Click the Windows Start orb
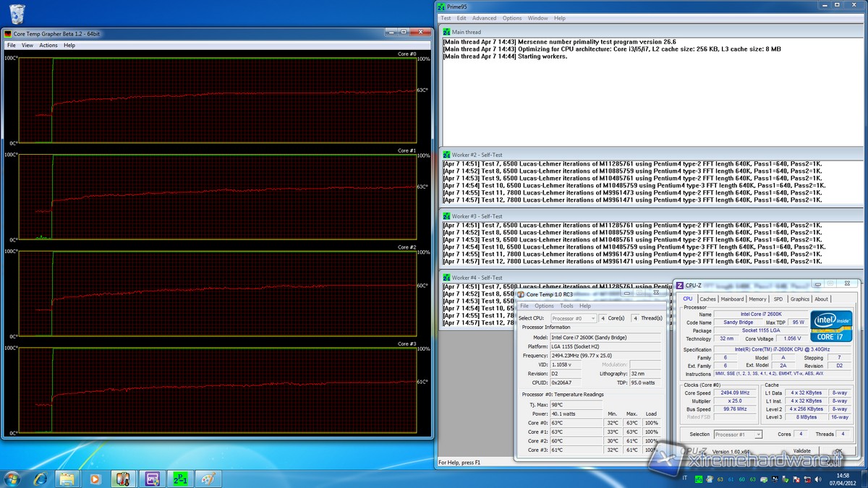 (x=12, y=478)
